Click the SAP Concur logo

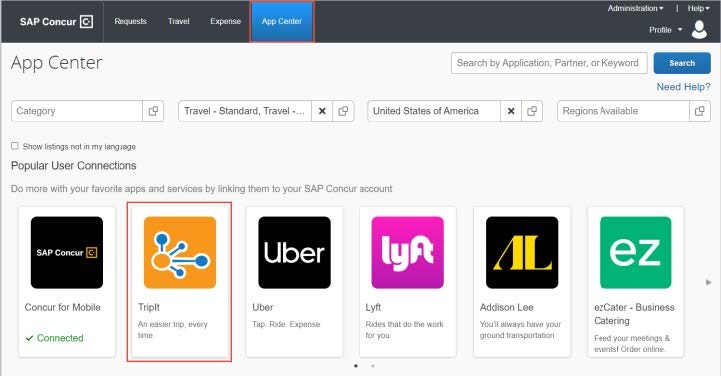click(56, 22)
